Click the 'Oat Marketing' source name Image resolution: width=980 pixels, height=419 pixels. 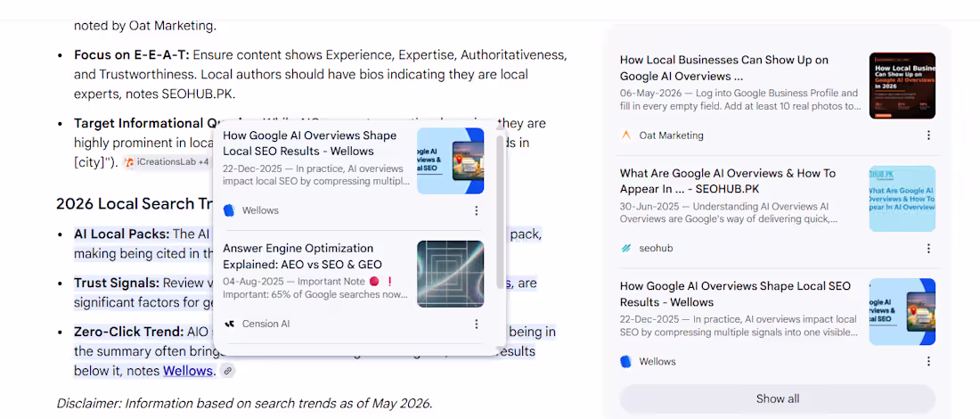671,136
